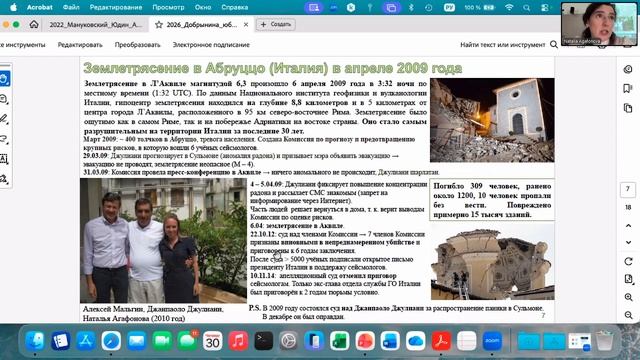Open the Просмотр menu
The width and height of the screenshot is (640, 360).
click(x=168, y=7)
